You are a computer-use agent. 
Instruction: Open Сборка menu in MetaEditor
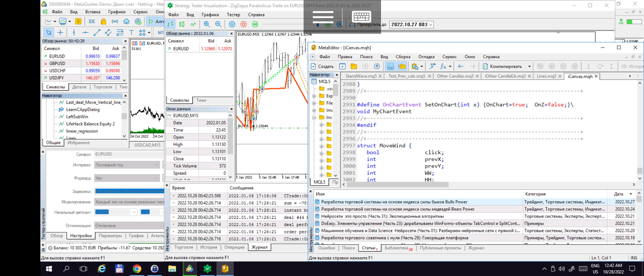403,57
